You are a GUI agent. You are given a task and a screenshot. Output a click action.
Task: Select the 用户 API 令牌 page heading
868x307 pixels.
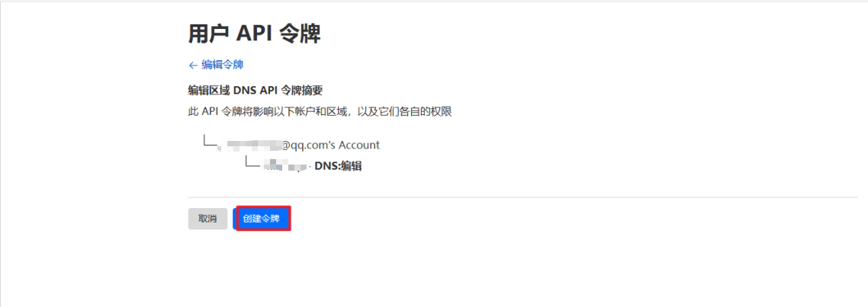[255, 34]
